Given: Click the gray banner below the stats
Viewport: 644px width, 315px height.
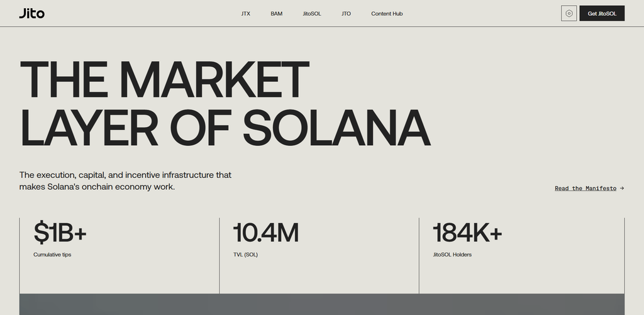Looking at the screenshot, I should click(x=322, y=304).
